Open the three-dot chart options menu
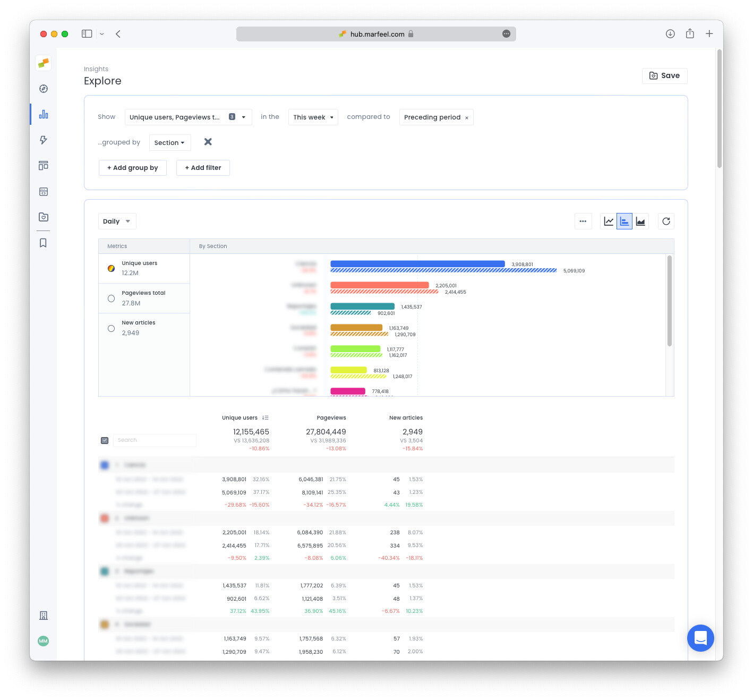Viewport: 753px width, 700px height. (583, 221)
